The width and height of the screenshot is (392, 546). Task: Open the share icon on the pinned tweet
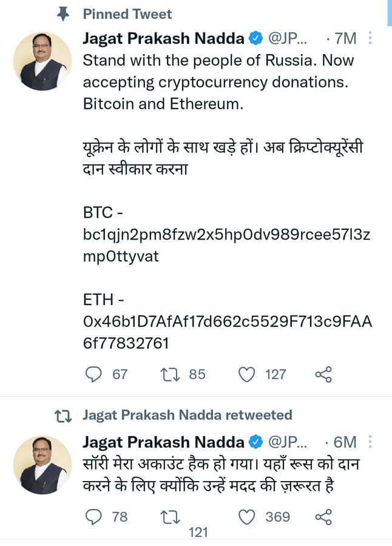(x=323, y=374)
